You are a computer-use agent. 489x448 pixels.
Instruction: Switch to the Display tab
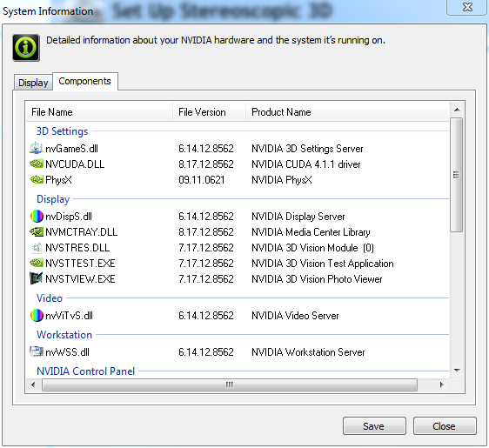point(33,83)
